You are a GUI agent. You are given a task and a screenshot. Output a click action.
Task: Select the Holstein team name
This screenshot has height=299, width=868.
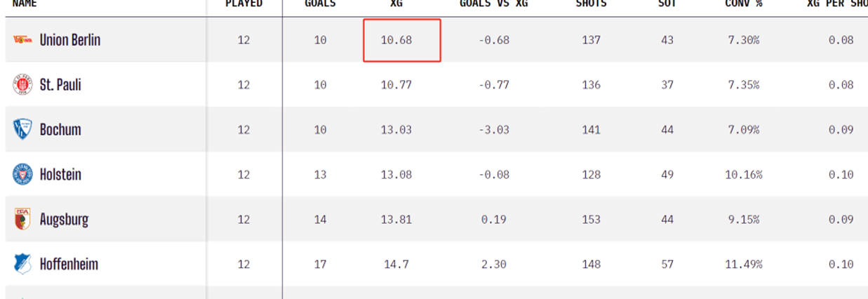[60, 175]
